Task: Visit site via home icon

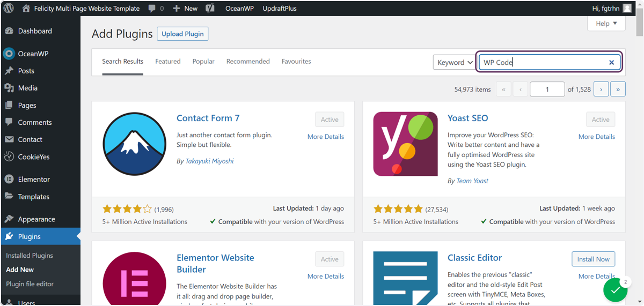Action: coord(26,8)
